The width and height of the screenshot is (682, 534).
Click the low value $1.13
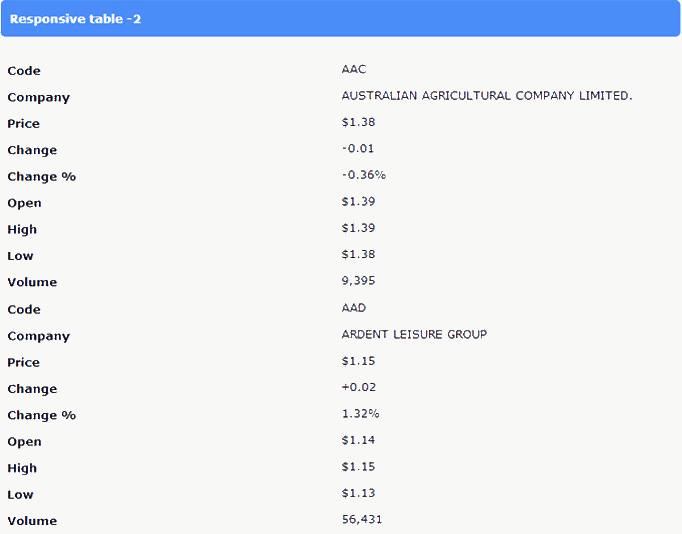pos(358,493)
